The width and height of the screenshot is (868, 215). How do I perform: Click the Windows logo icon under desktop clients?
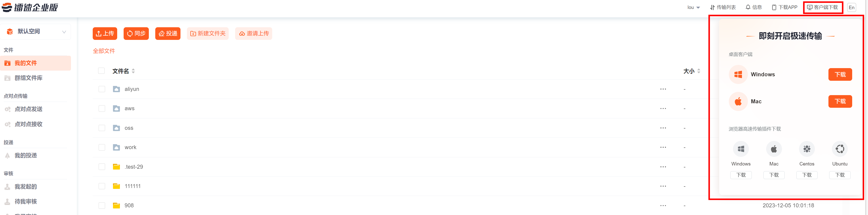[738, 75]
